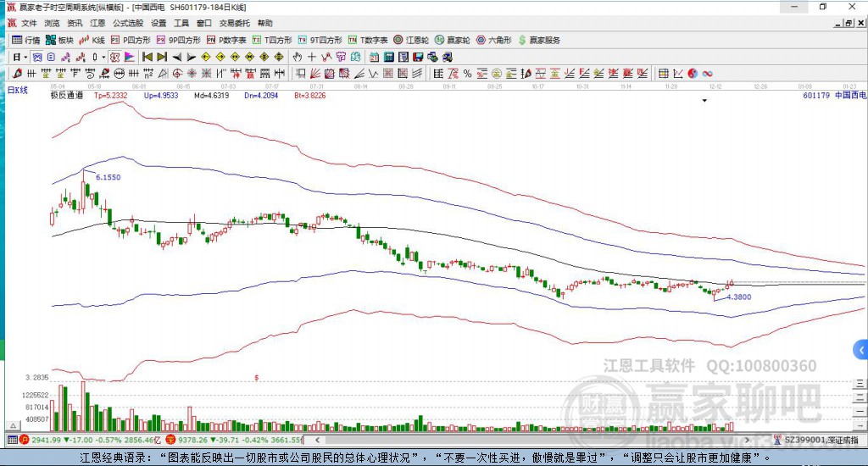The height and width of the screenshot is (466, 868).
Task: Click the red target circle icon
Action: click(177, 73)
